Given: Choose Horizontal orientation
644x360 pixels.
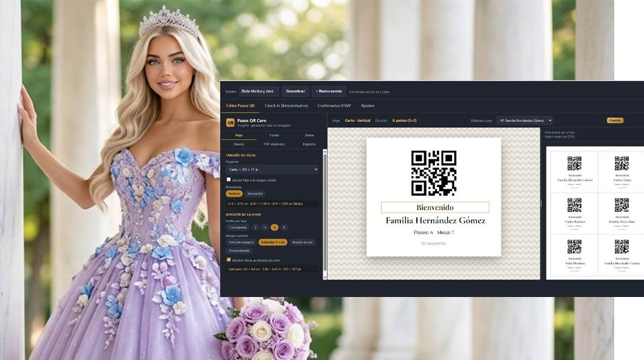Looking at the screenshot, I should 255,194.
